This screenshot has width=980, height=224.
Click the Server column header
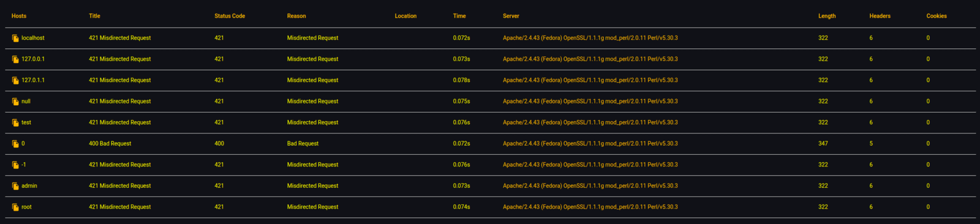pos(511,16)
